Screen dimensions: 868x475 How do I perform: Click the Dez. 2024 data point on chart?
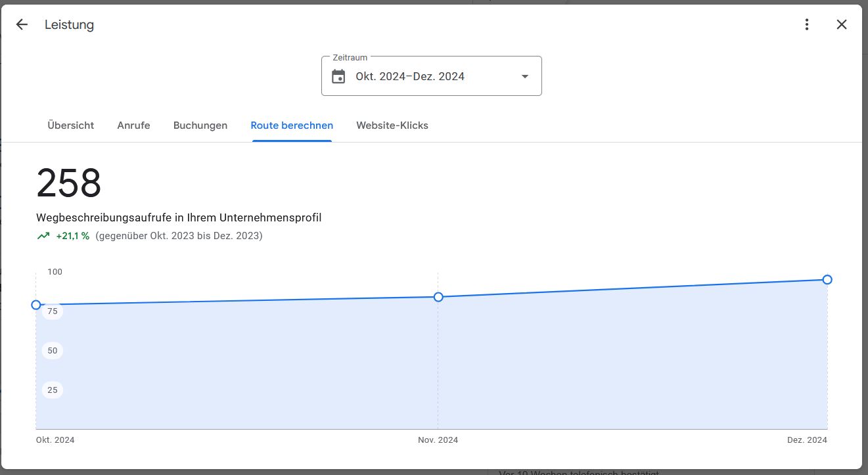pyautogui.click(x=827, y=280)
